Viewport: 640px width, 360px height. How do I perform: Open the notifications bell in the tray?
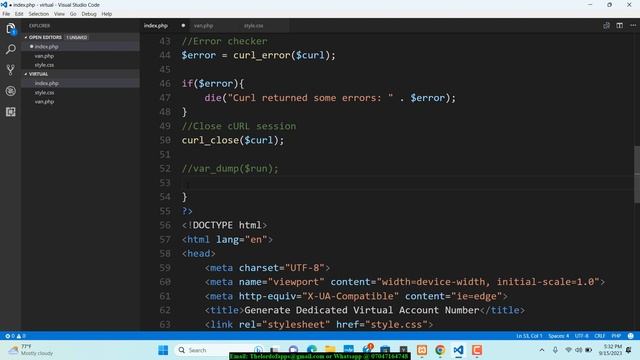(629, 350)
